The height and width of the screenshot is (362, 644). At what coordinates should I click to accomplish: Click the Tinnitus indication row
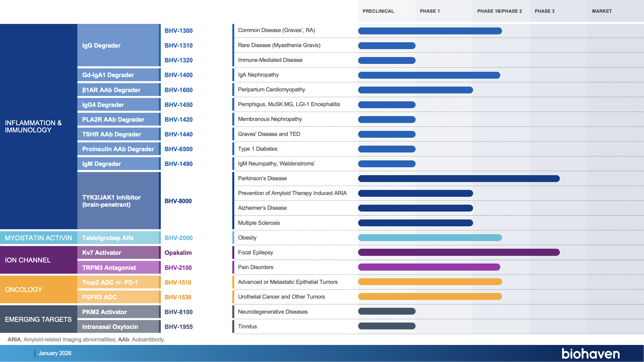(x=247, y=327)
